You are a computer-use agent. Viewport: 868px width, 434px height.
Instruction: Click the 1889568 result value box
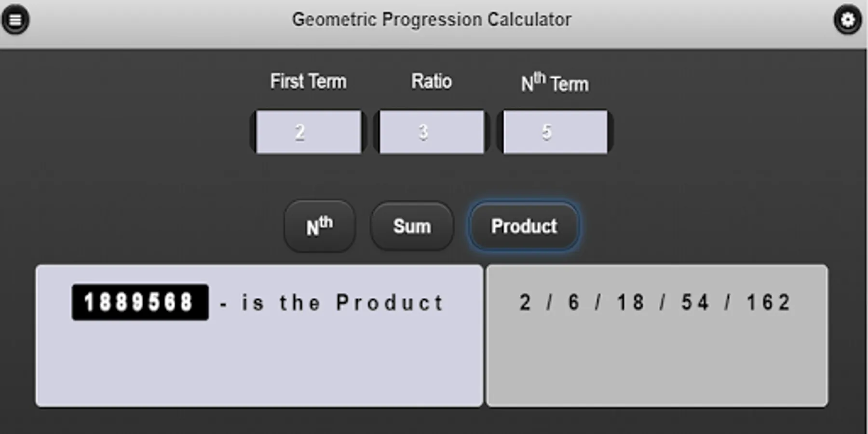click(x=140, y=302)
